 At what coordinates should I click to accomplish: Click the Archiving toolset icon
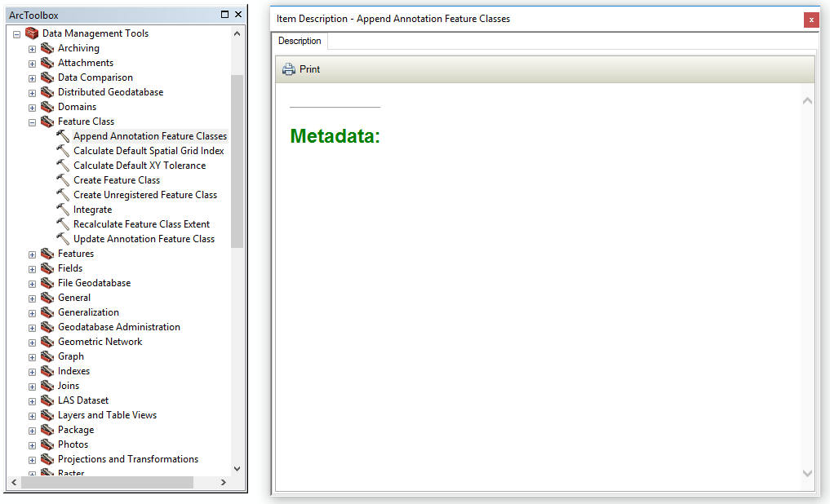tap(47, 48)
